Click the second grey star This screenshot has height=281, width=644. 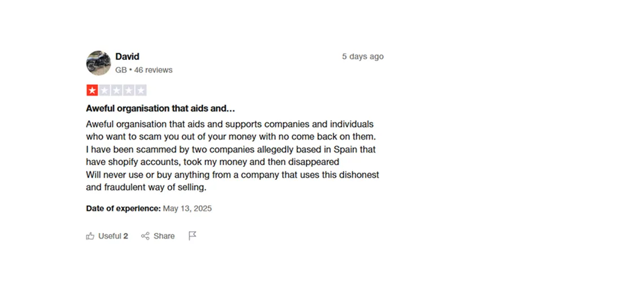tap(104, 90)
